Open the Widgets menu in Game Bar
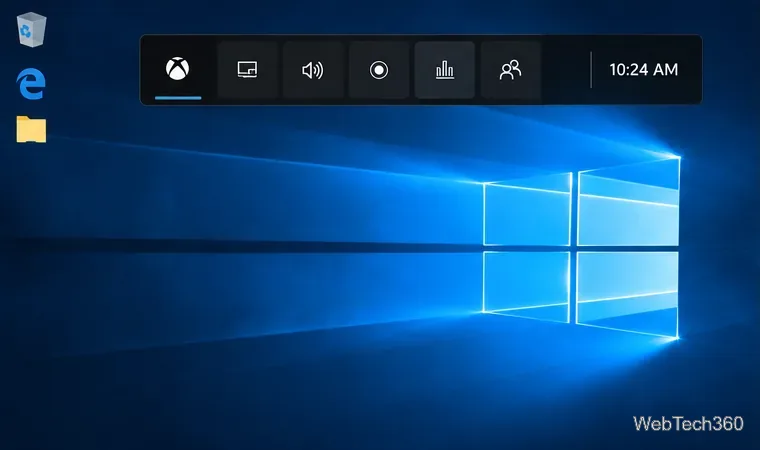 (247, 70)
